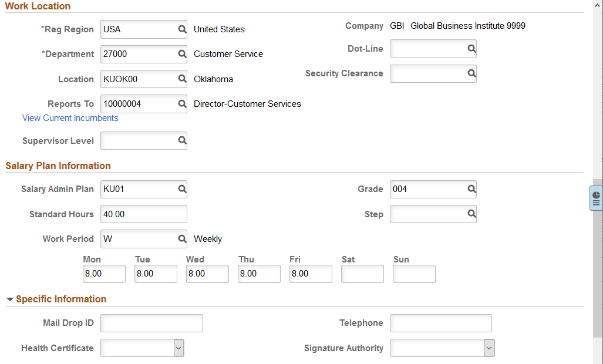Click the Telephone input field
Viewport: 603px width, 364px height.
coord(441,323)
